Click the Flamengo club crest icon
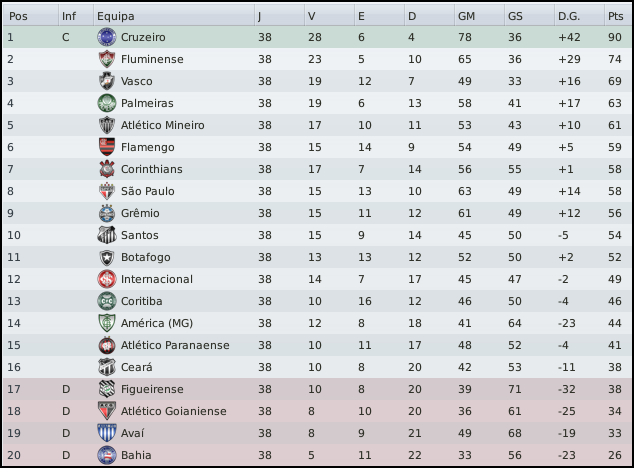Screen dimensions: 634x468 [x=106, y=147]
